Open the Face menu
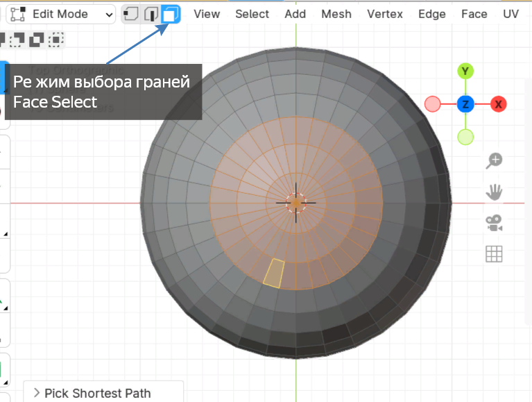Viewport: 532px width, 402px height. (474, 15)
